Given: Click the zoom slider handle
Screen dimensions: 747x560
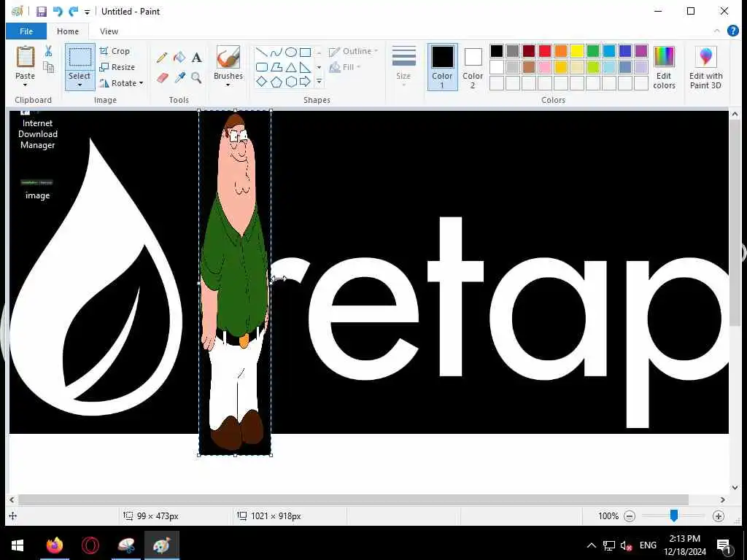Looking at the screenshot, I should (x=673, y=516).
